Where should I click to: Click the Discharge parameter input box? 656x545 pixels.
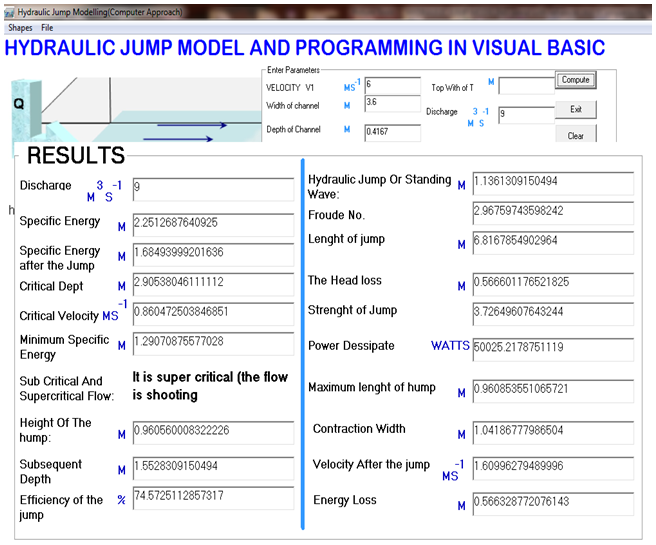524,115
